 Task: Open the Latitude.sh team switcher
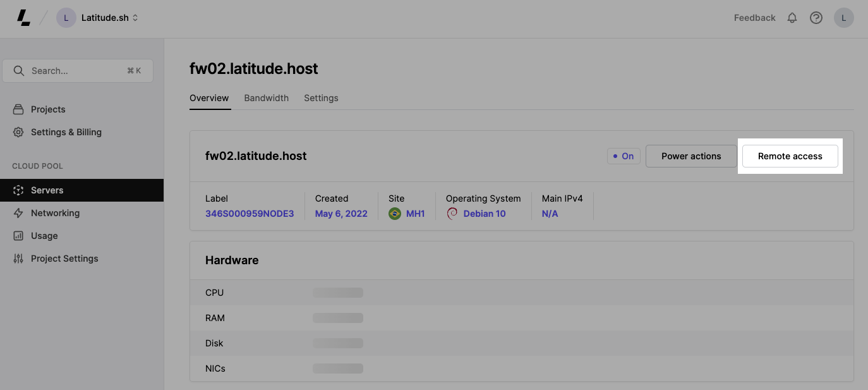pyautogui.click(x=110, y=18)
